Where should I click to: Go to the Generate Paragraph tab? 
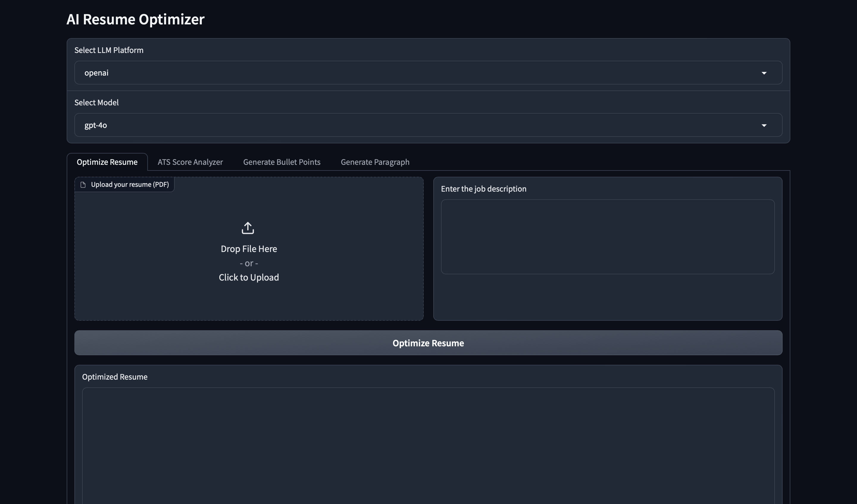(375, 162)
